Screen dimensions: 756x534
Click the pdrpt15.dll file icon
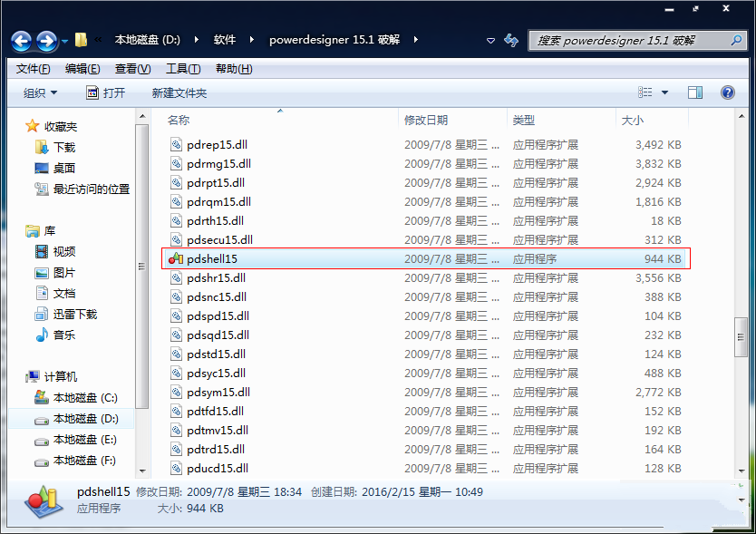[x=177, y=182]
